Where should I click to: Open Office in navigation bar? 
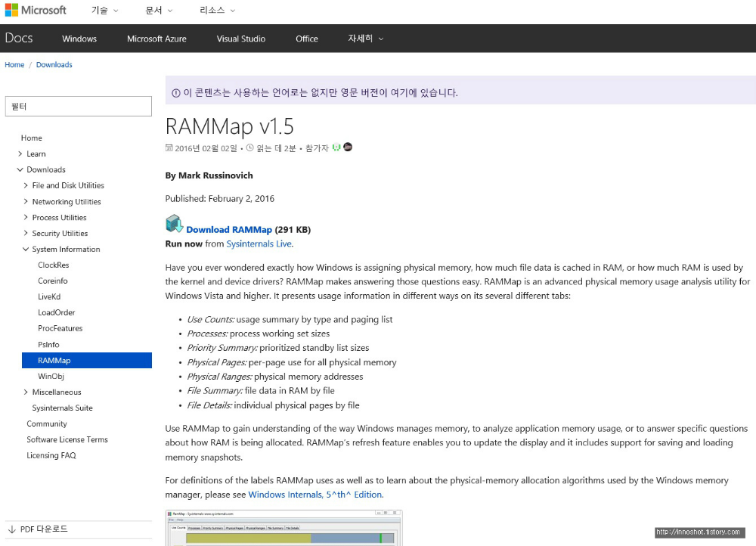coord(307,39)
